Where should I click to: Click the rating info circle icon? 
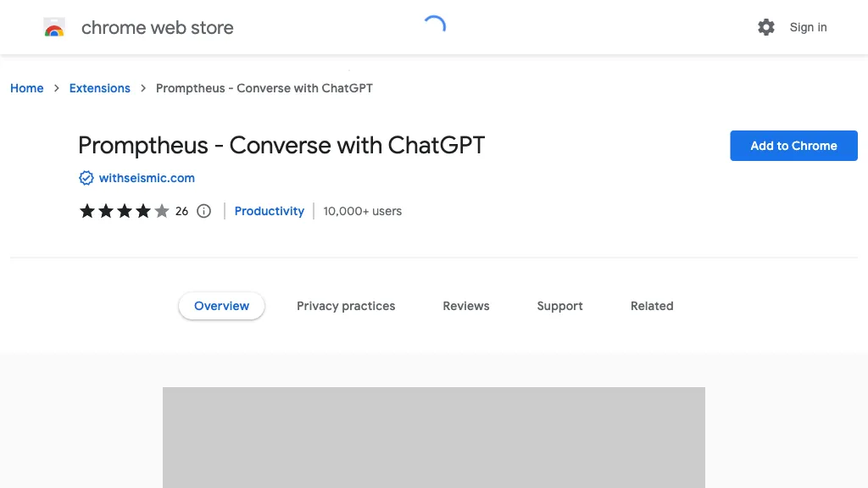point(203,211)
